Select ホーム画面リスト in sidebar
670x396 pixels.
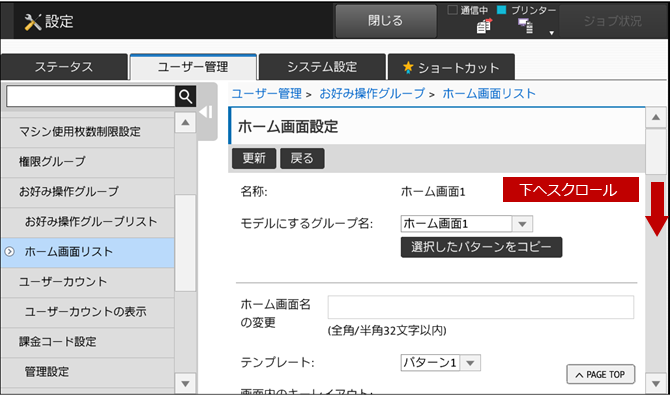[88, 252]
